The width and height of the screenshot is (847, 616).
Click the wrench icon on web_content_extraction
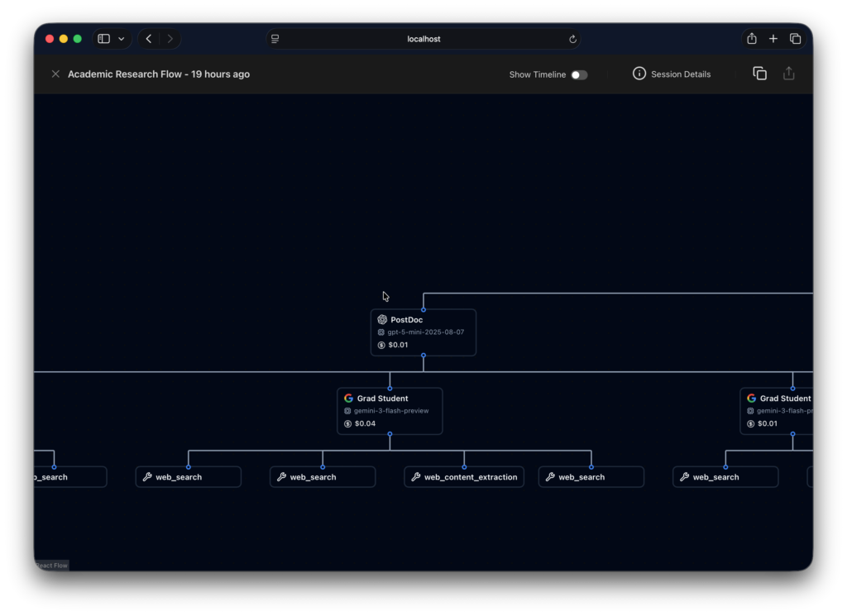pos(415,477)
